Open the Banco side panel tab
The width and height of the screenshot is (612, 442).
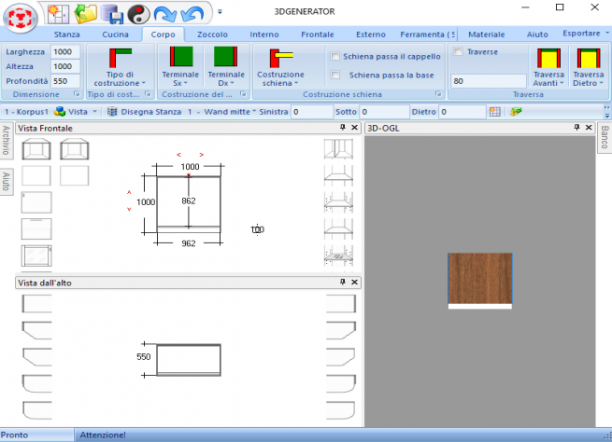point(604,137)
